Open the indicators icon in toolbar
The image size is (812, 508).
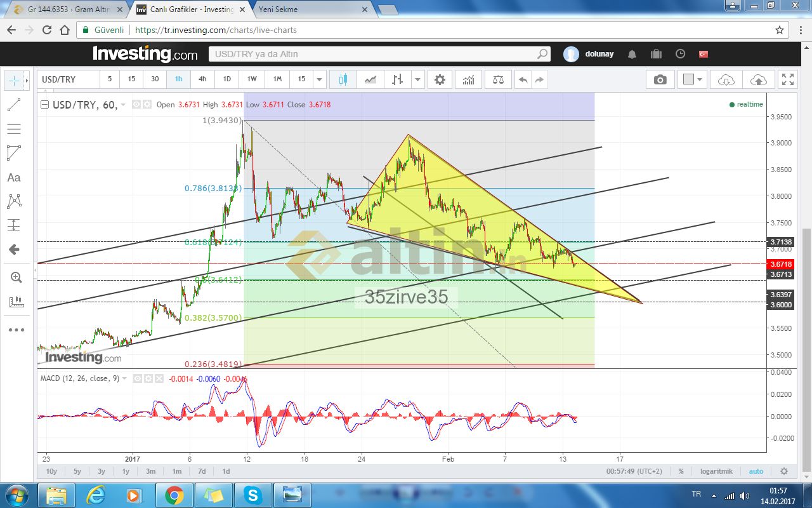[x=468, y=79]
